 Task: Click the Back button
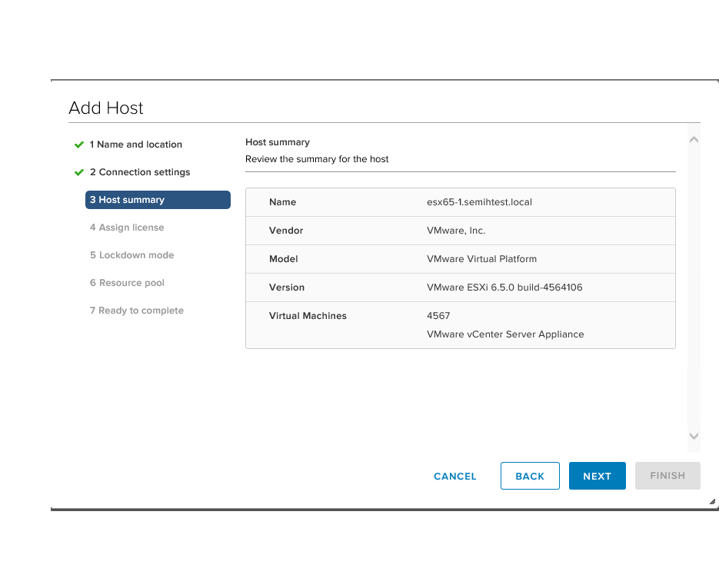click(x=530, y=476)
